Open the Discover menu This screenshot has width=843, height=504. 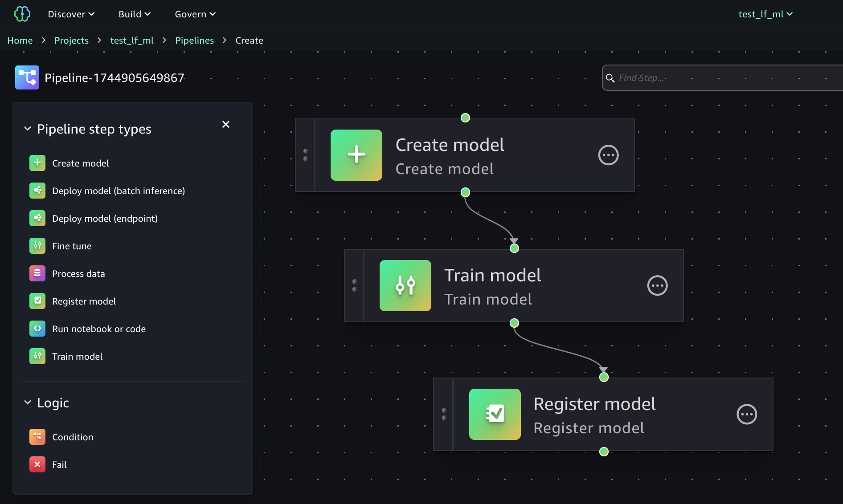[71, 14]
